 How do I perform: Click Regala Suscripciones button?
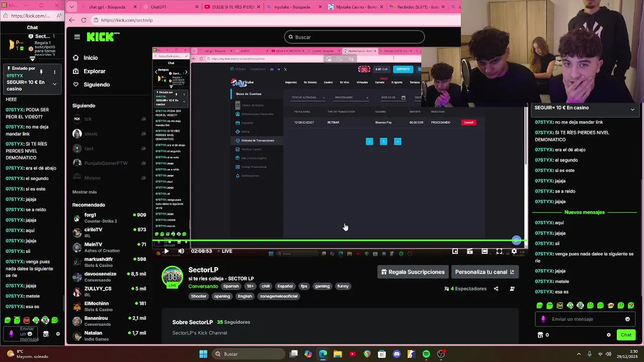click(413, 272)
